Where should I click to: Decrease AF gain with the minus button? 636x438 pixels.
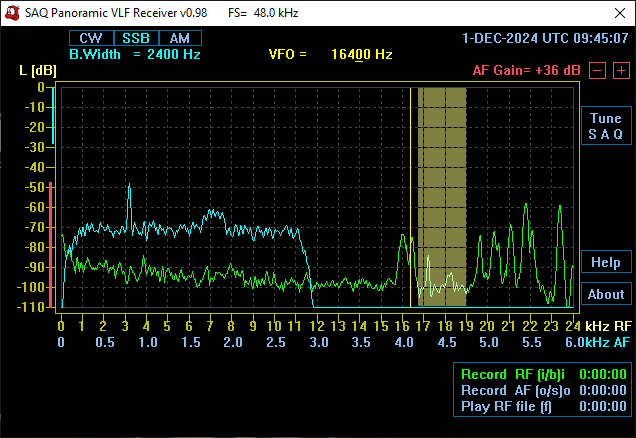coord(596,70)
